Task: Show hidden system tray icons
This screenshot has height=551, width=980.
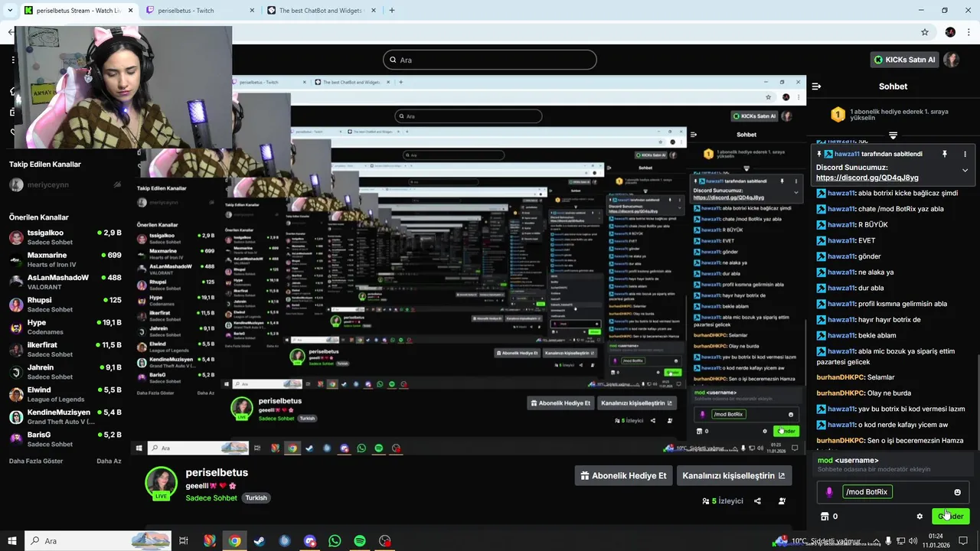Action: point(877,541)
